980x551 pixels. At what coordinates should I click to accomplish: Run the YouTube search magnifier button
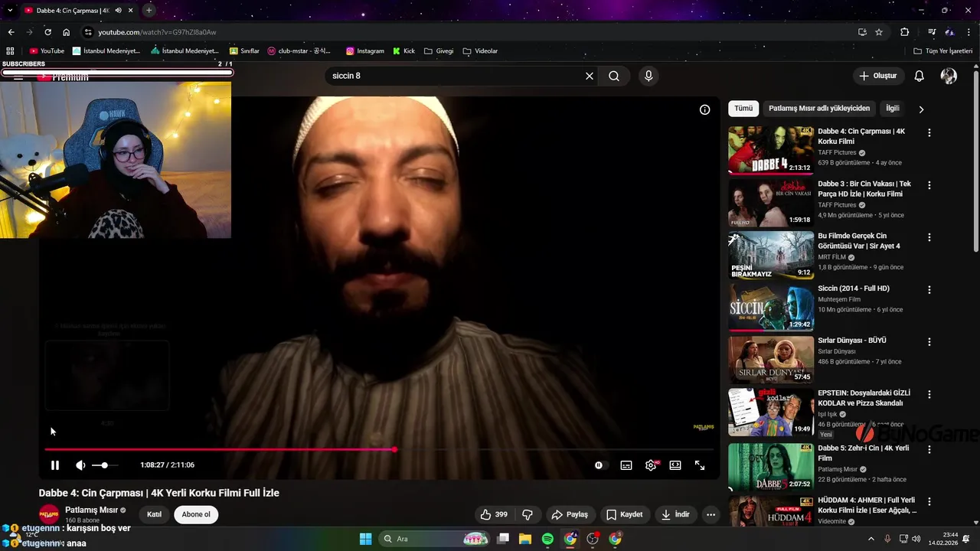point(614,76)
